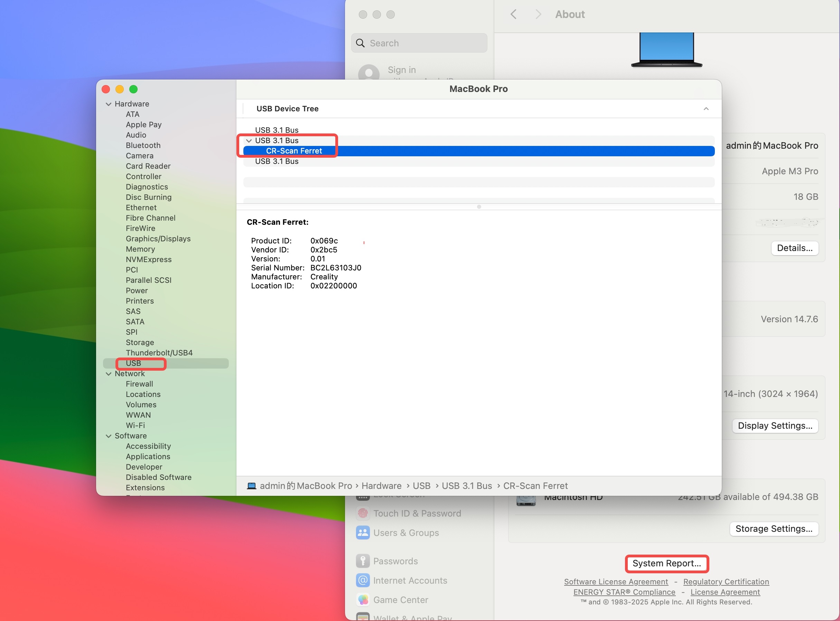Click the Touch ID & Password fingerprint icon
Viewport: 840px width, 621px height.
[363, 513]
